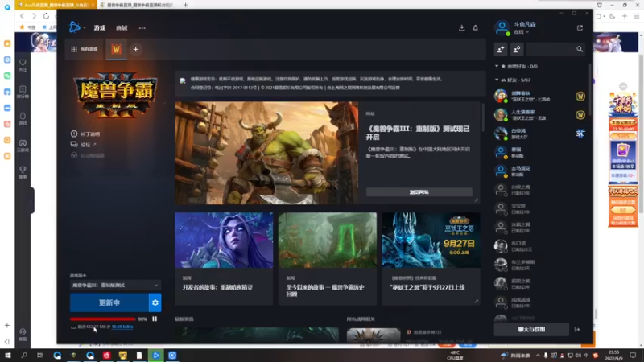Open the Battle.net logo menu
The height and width of the screenshot is (362, 644).
tap(76, 27)
